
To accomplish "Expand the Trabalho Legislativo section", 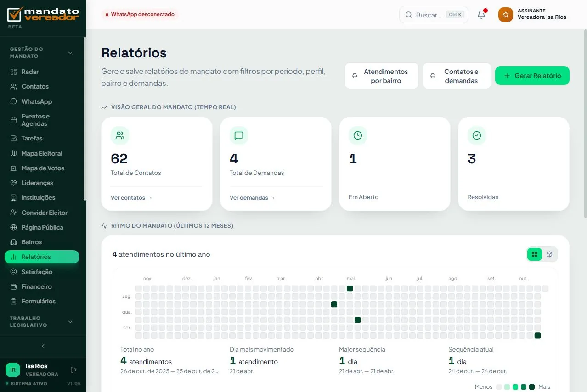I will pos(70,322).
